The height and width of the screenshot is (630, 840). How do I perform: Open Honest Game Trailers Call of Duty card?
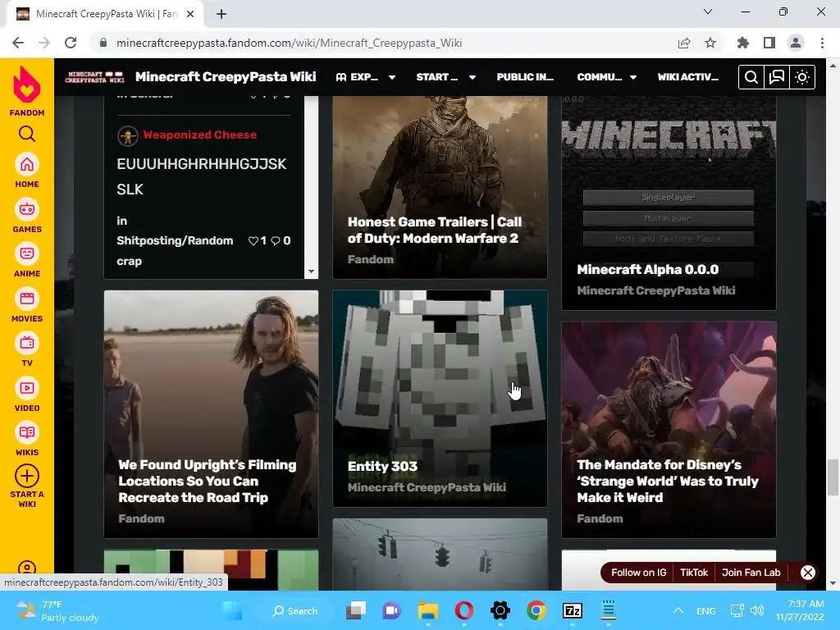(x=440, y=187)
